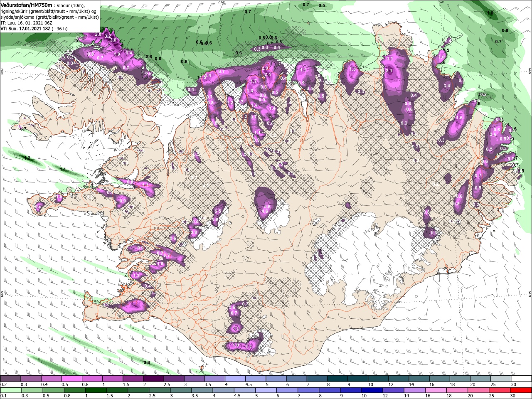This screenshot has height=399, width=532.
Task: Click the Veðurstofan/HM750m title text
Action: coord(26,5)
